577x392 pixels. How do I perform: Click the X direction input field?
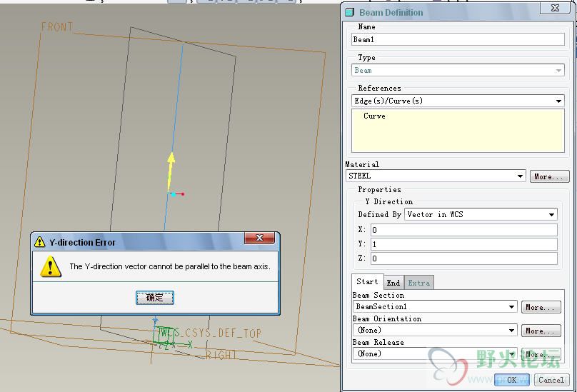463,230
